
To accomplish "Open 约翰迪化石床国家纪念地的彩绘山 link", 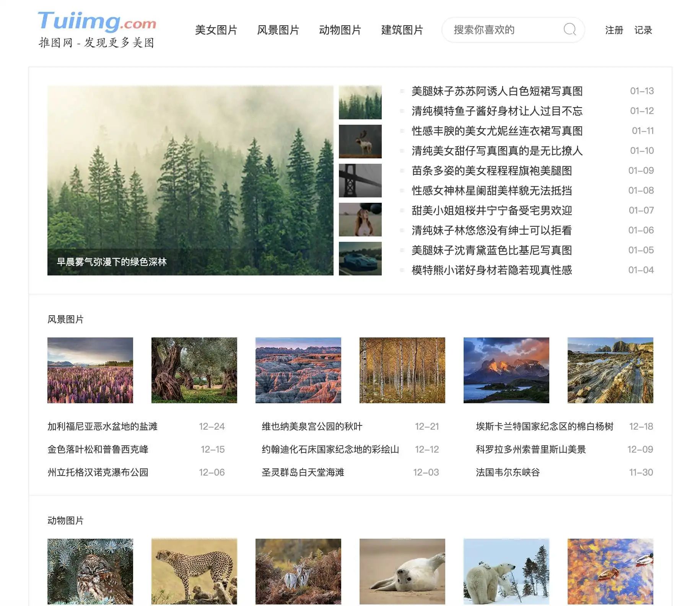I will point(330,450).
